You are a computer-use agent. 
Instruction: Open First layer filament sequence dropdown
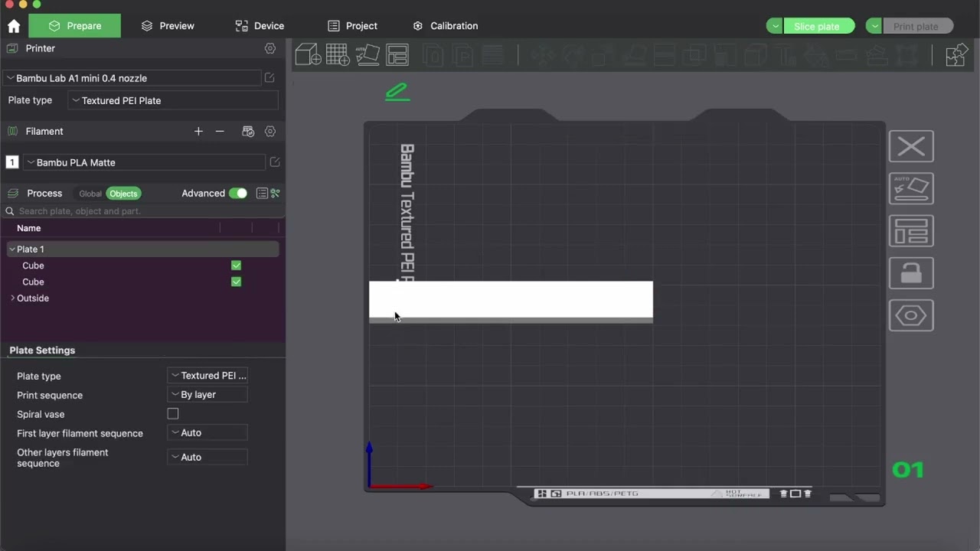click(x=207, y=433)
